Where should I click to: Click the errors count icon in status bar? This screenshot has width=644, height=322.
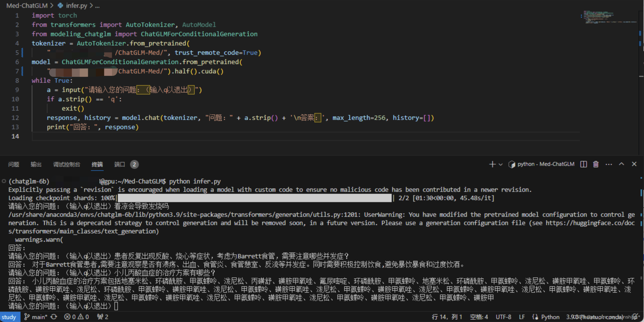[x=67, y=317]
